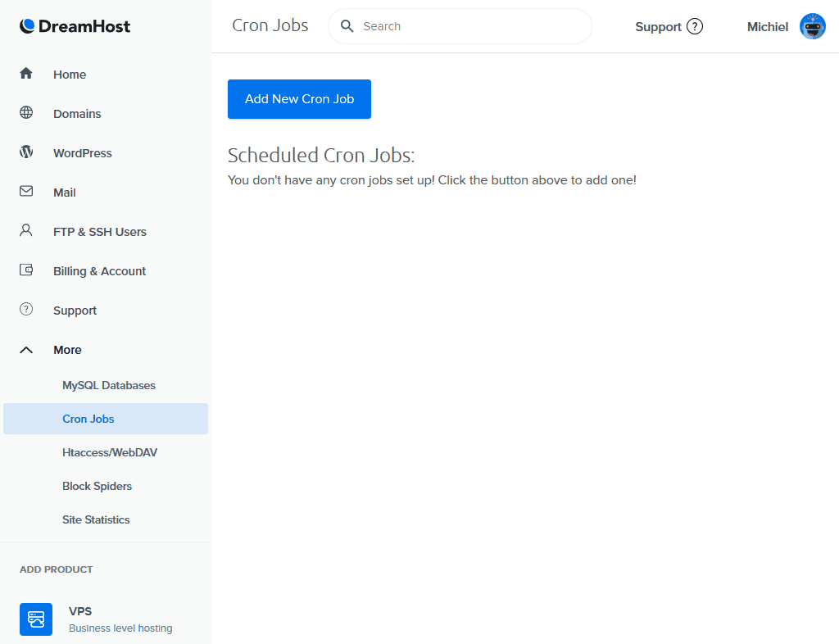Click the Mail envelope icon
This screenshot has width=839, height=644.
pos(26,191)
